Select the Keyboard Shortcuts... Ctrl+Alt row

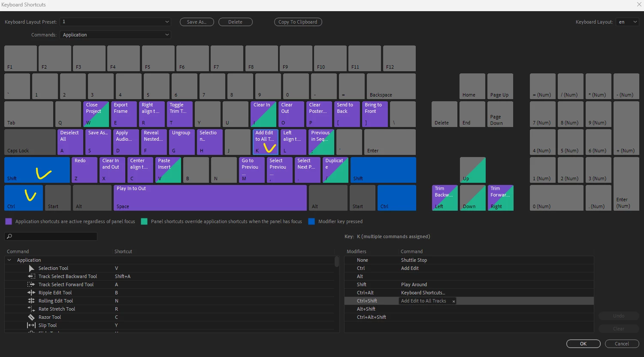click(469, 293)
